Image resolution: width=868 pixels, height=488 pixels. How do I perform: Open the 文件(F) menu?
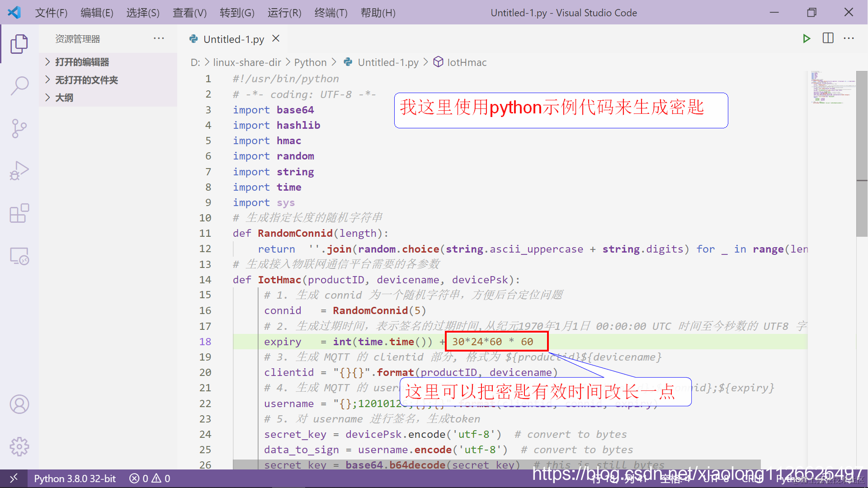point(51,13)
